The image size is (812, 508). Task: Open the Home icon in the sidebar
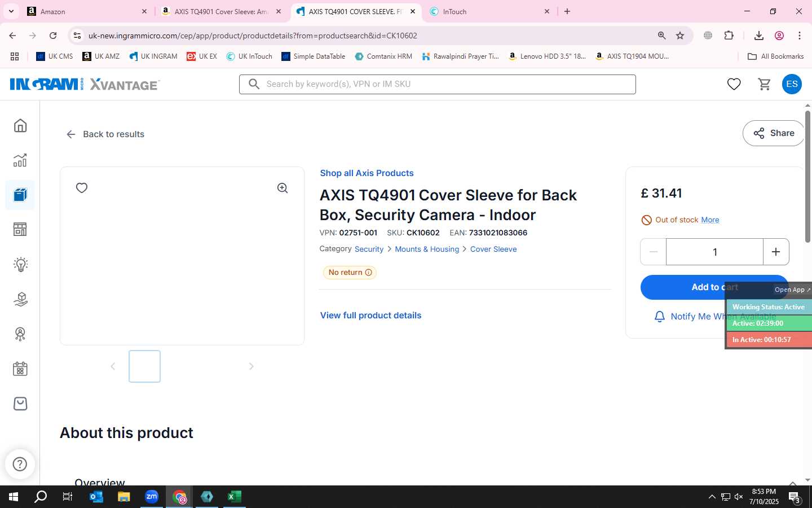click(x=20, y=125)
